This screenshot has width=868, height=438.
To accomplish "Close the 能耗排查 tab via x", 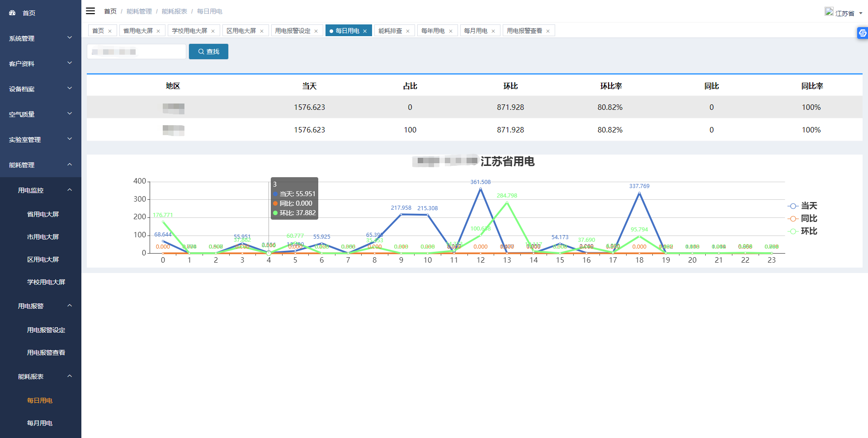I will [408, 31].
